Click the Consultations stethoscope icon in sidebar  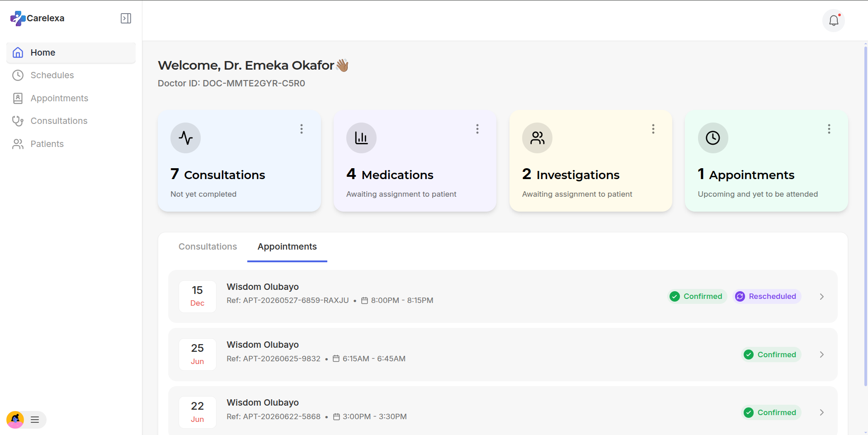coord(18,121)
